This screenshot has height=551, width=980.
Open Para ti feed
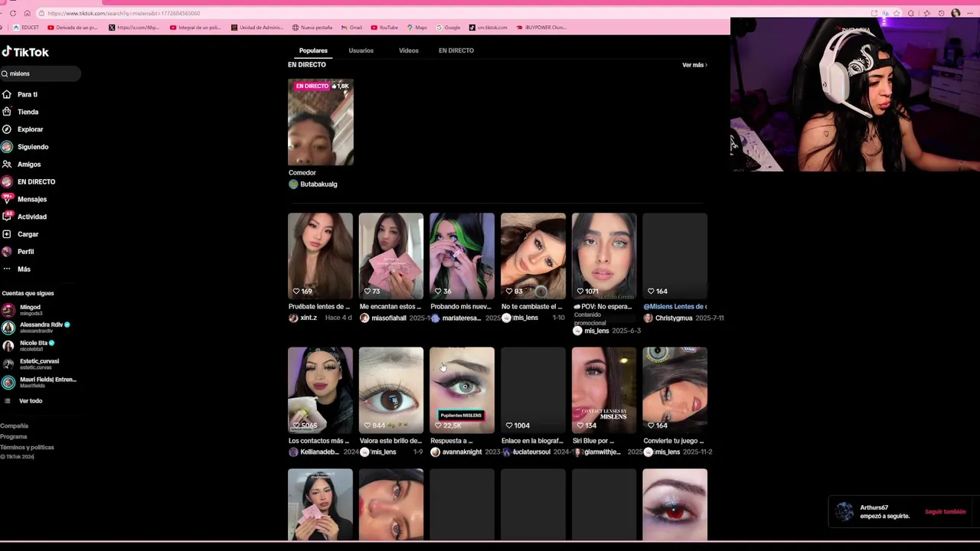pos(21,94)
